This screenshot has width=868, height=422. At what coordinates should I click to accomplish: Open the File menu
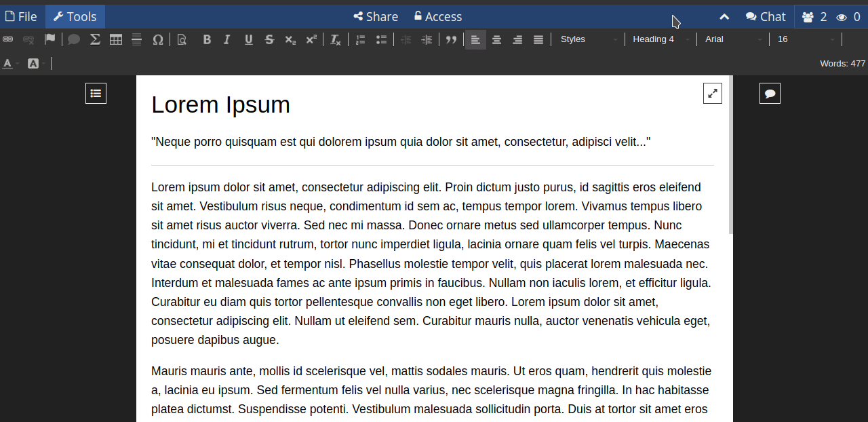[22, 16]
